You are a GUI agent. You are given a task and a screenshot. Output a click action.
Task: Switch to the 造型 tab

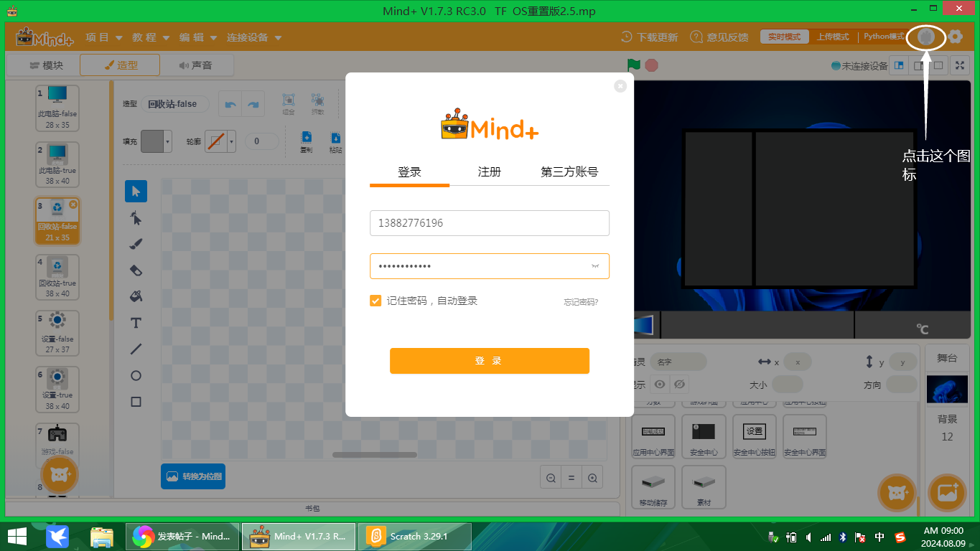[121, 65]
